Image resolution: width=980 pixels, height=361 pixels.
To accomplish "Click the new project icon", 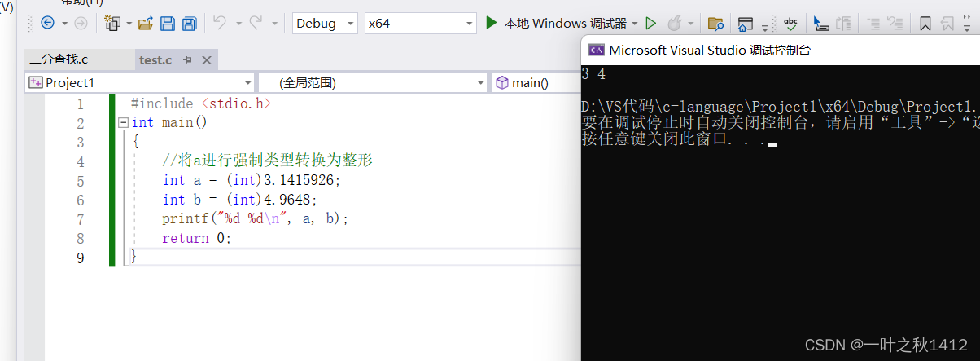I will coord(113,23).
